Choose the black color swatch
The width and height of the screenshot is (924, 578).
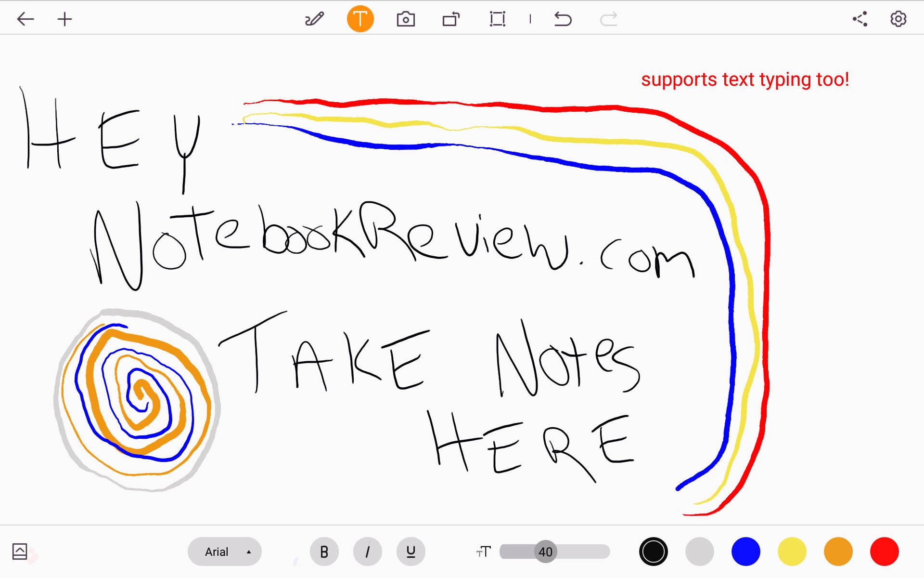653,552
